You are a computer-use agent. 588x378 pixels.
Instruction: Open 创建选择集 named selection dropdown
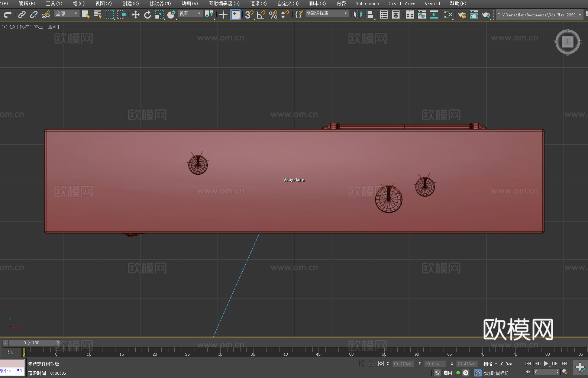click(x=327, y=13)
